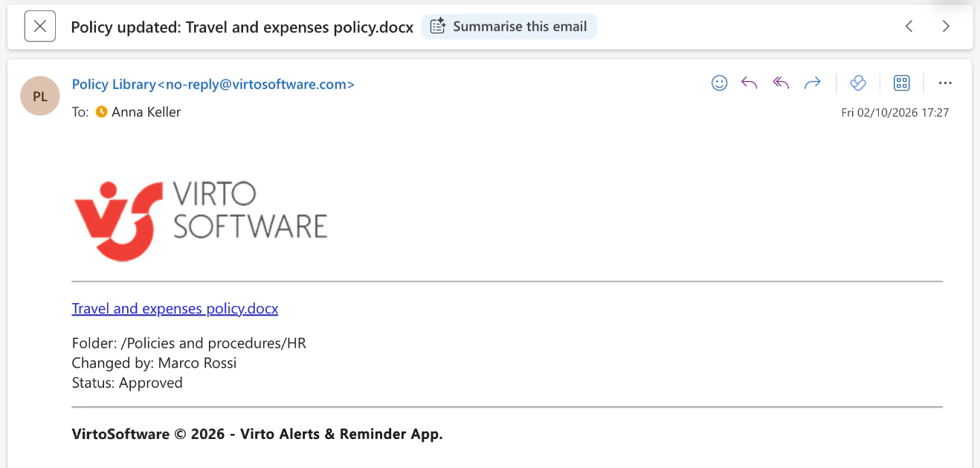Click the VirtoSoftware © 2026 footer text

[x=257, y=434]
